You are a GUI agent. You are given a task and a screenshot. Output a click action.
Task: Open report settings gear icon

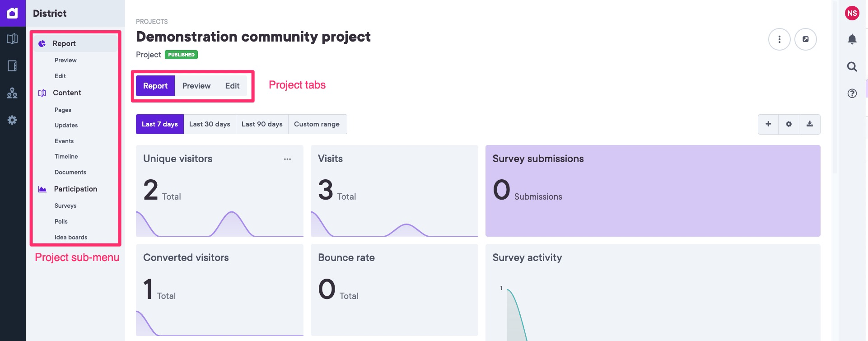pyautogui.click(x=789, y=124)
